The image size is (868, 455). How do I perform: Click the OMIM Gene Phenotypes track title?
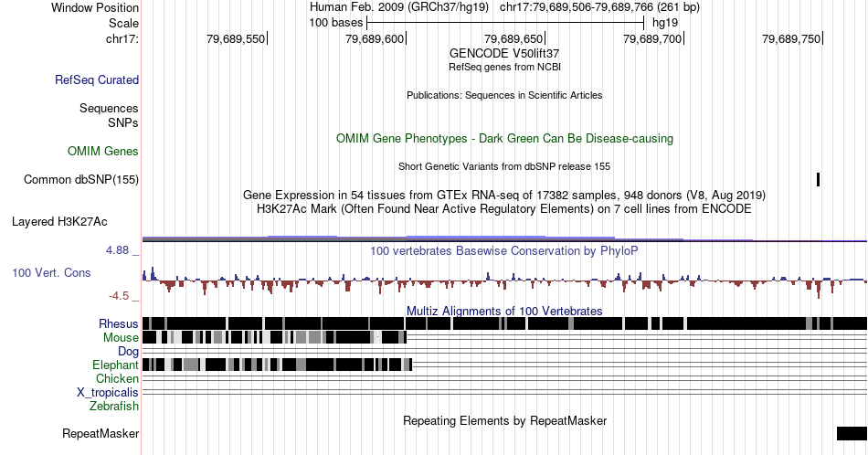tap(504, 138)
